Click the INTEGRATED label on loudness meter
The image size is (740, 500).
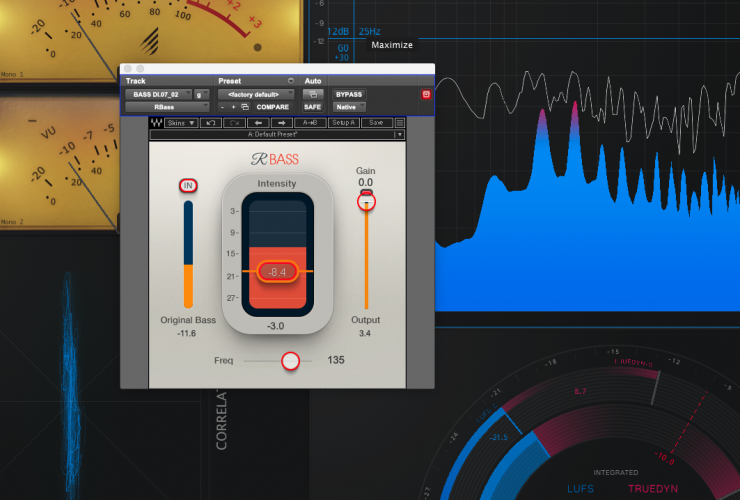tap(616, 473)
